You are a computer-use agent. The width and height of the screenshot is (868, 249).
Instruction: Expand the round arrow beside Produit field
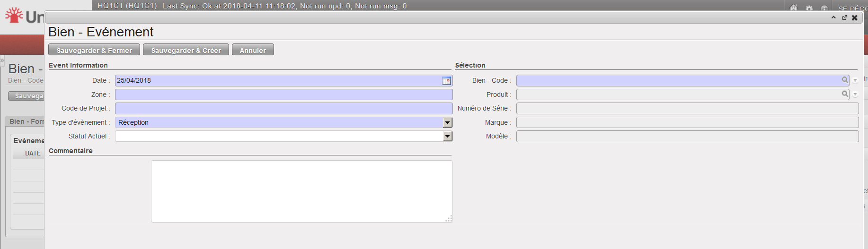pyautogui.click(x=855, y=94)
